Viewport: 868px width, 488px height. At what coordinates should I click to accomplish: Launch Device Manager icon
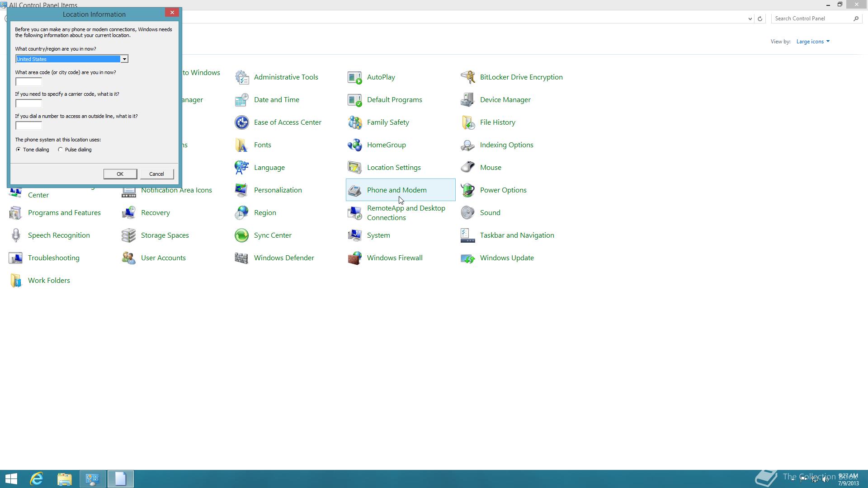click(x=468, y=100)
